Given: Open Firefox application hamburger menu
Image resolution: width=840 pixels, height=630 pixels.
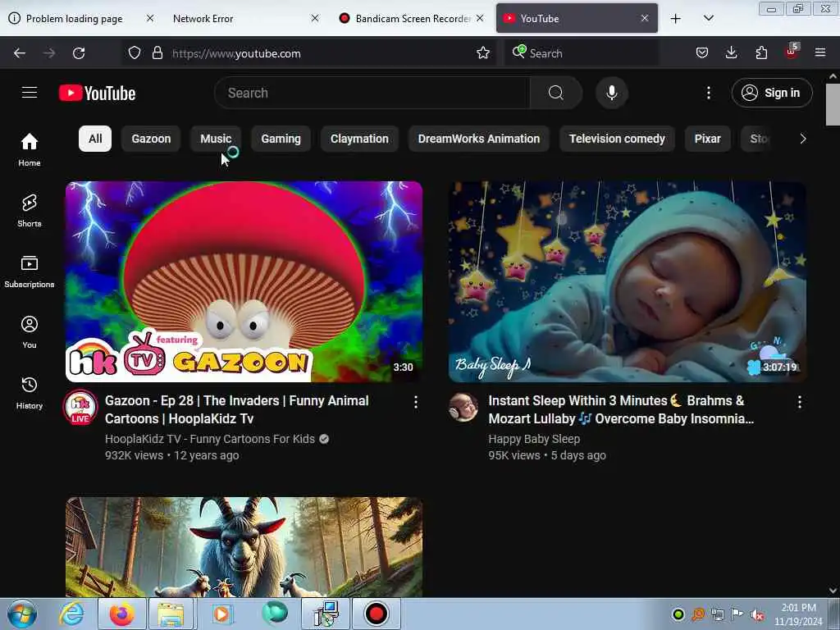Looking at the screenshot, I should point(820,53).
